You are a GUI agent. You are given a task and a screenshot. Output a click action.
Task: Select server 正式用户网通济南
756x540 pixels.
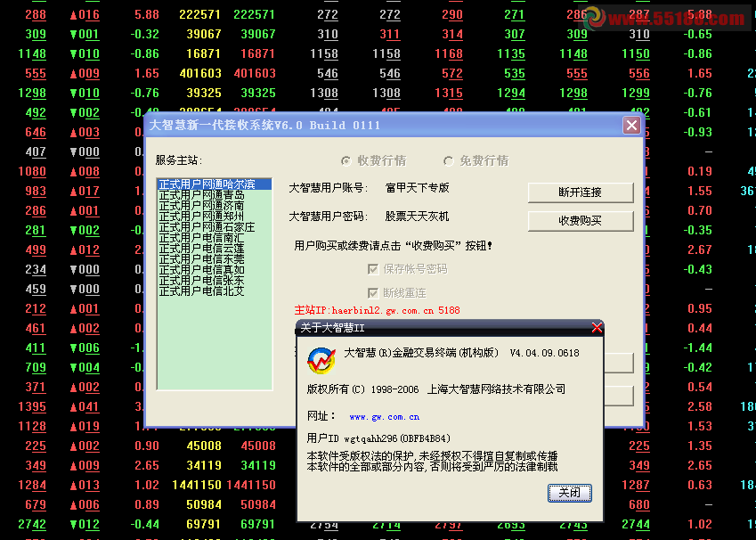click(215, 206)
